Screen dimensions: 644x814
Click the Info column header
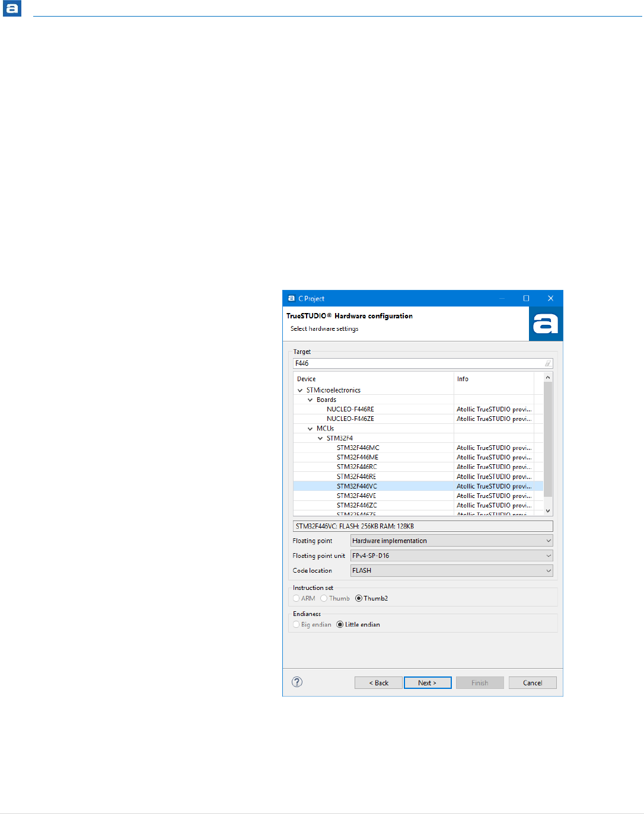(494, 379)
